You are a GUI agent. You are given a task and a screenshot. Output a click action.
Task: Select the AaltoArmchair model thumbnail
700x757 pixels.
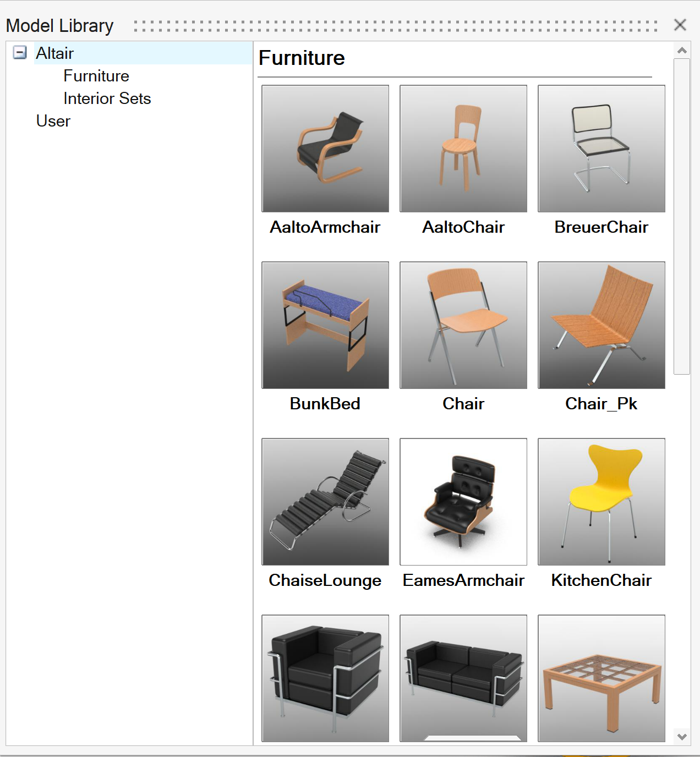325,149
